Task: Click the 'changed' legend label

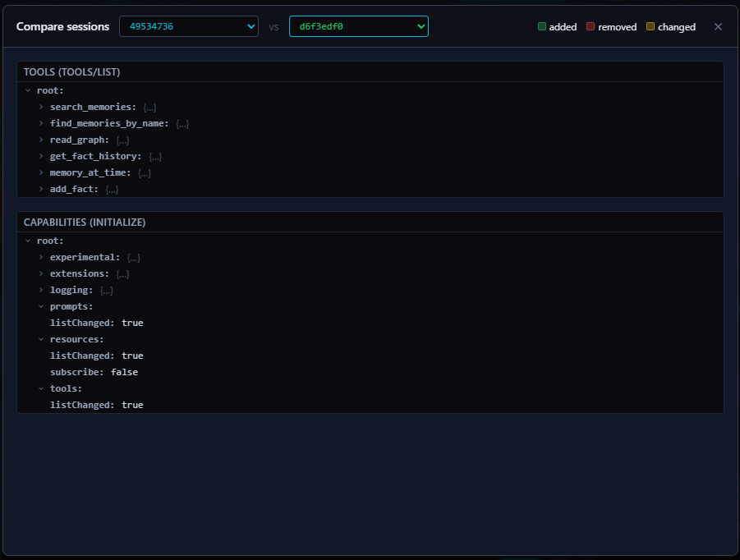Action: pos(677,27)
